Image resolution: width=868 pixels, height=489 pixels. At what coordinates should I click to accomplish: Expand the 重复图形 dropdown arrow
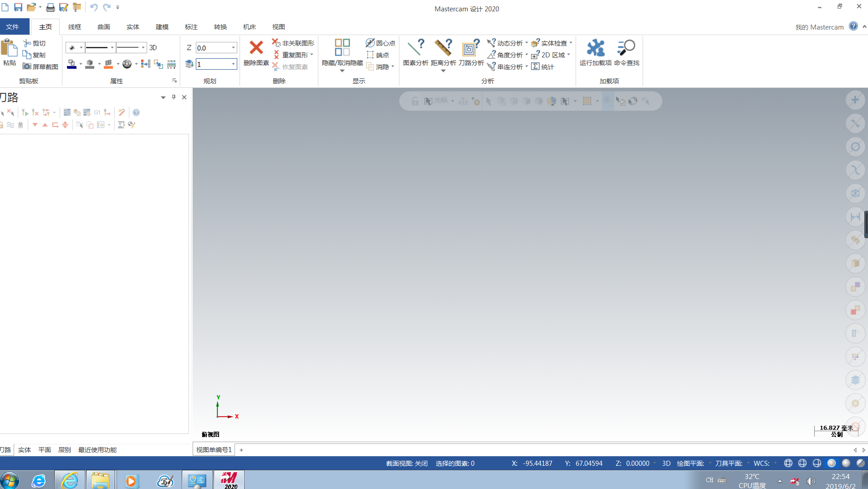pos(312,55)
